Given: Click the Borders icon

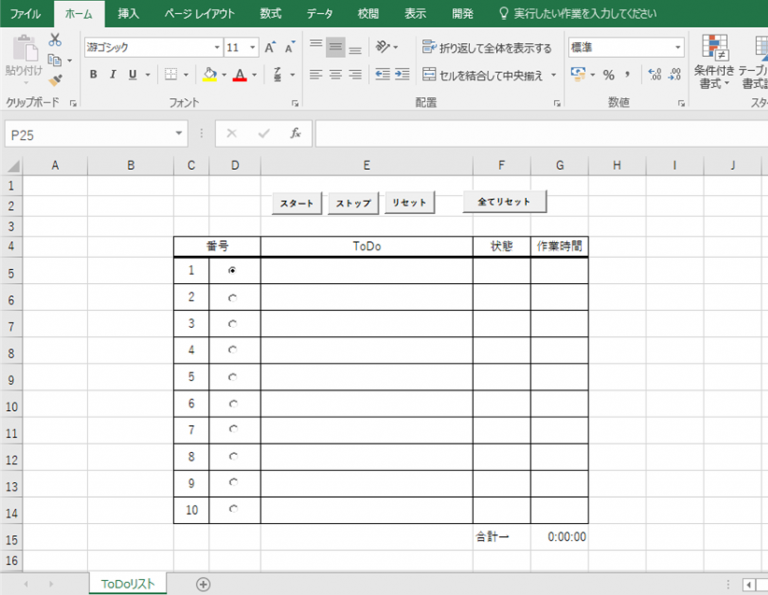Looking at the screenshot, I should 171,74.
